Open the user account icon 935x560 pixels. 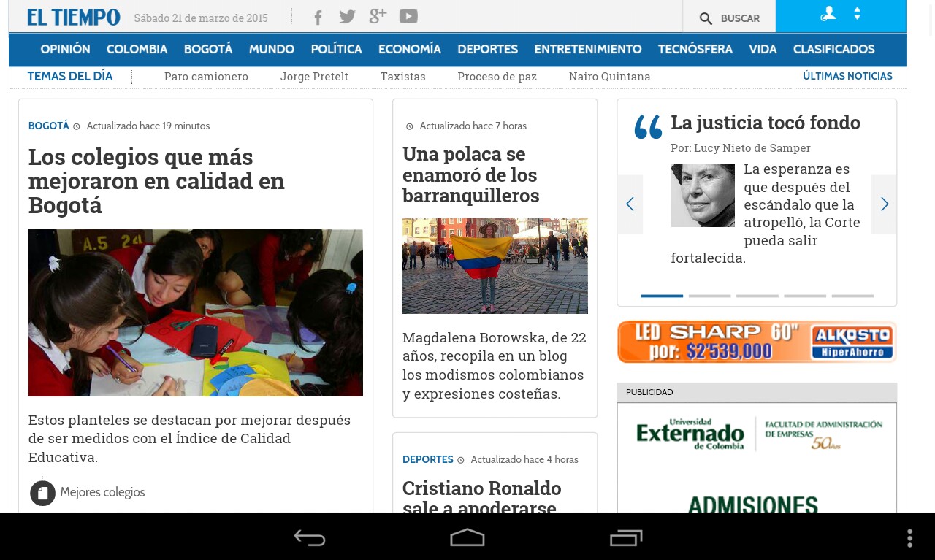click(x=828, y=14)
